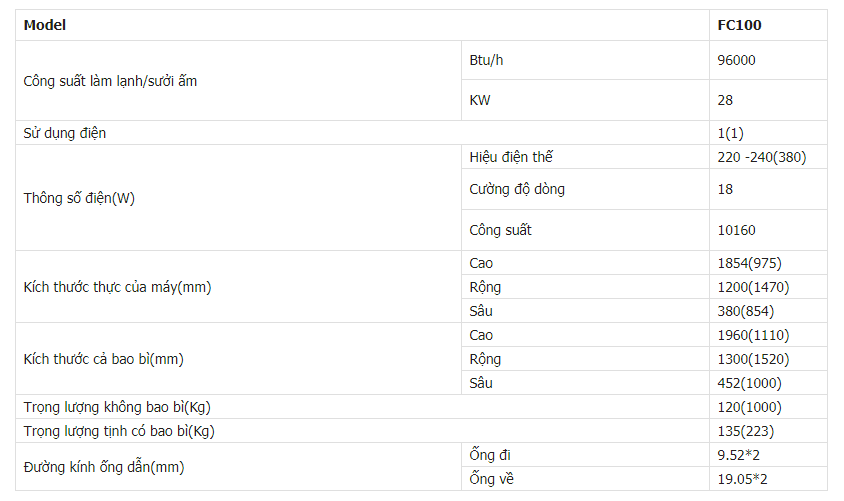Click the Hiệu điện thế cell
The image size is (844, 501).
(x=510, y=157)
